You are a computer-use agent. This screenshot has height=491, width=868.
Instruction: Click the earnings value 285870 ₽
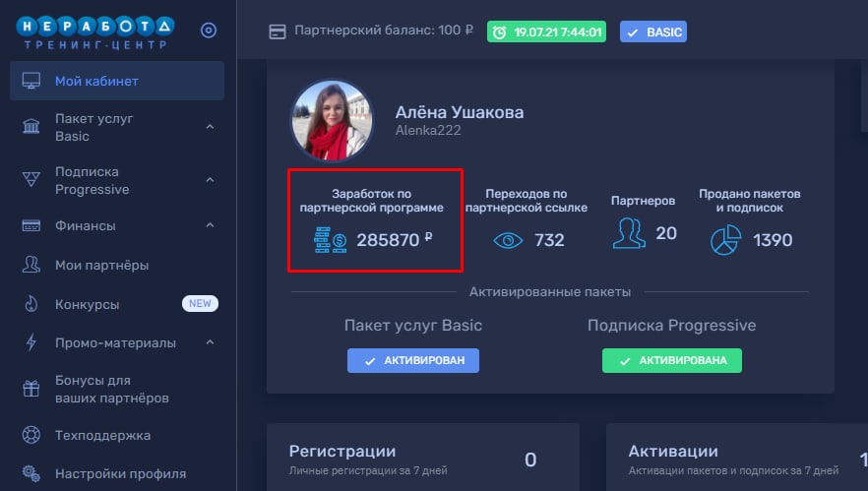point(394,240)
